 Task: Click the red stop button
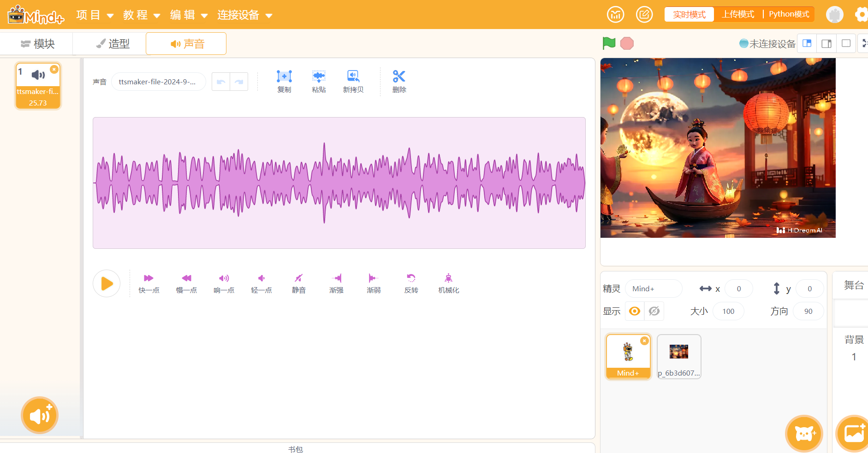[x=627, y=43]
